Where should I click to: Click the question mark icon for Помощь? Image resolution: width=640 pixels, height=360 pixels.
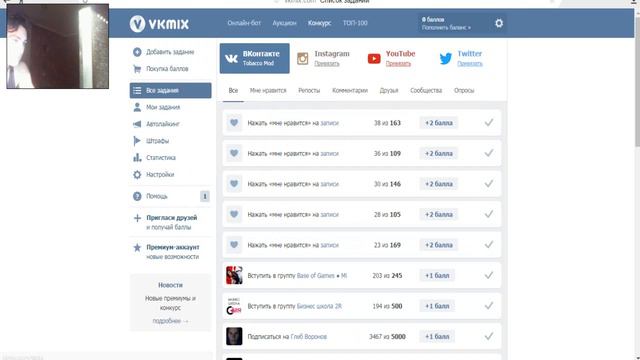(137, 196)
